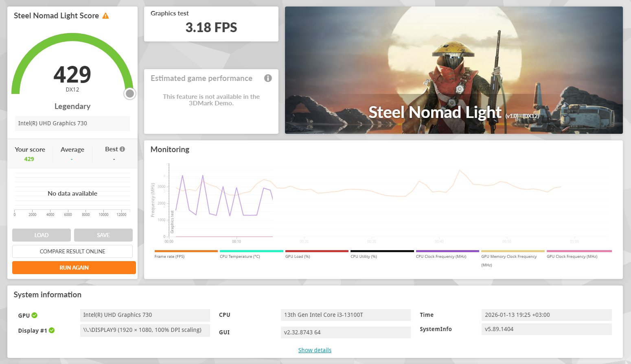Click the orange warning icon beside Steel Nomad Light Score
The height and width of the screenshot is (364, 631).
105,16
